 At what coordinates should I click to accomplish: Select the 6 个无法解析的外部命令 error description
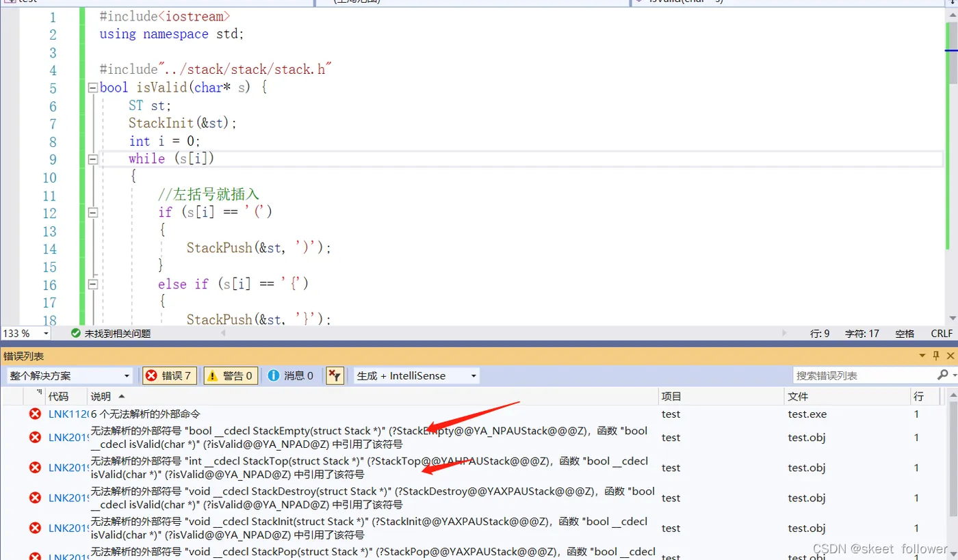145,414
